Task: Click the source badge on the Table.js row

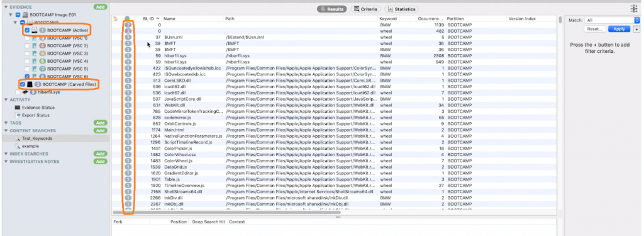Action: click(x=128, y=179)
